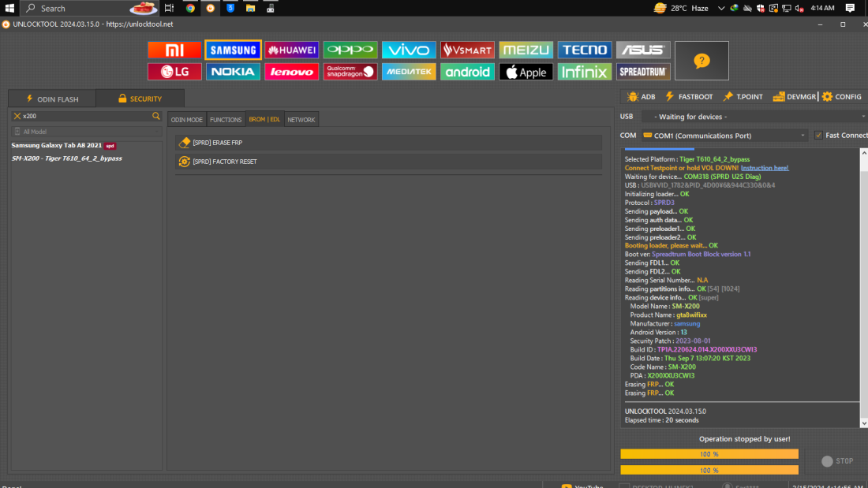Launch DEVMGR device manager
Screen dimensions: 868x488
795,97
